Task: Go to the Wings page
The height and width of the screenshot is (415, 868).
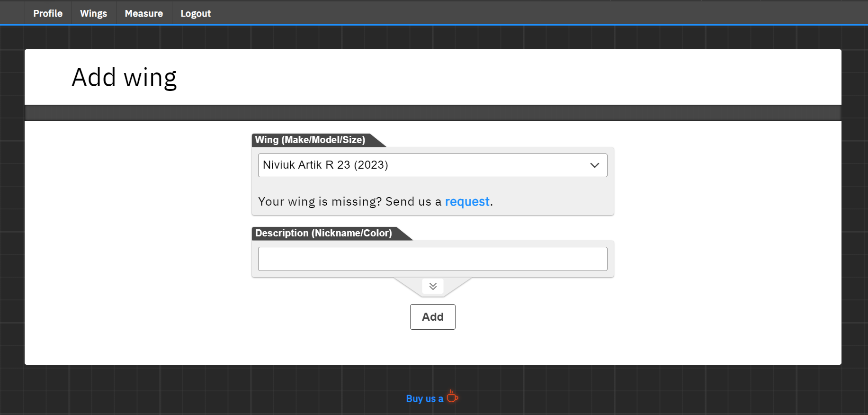Action: tap(93, 13)
